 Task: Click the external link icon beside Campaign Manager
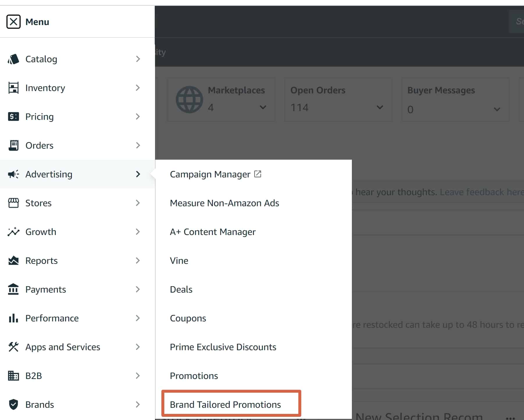[258, 174]
